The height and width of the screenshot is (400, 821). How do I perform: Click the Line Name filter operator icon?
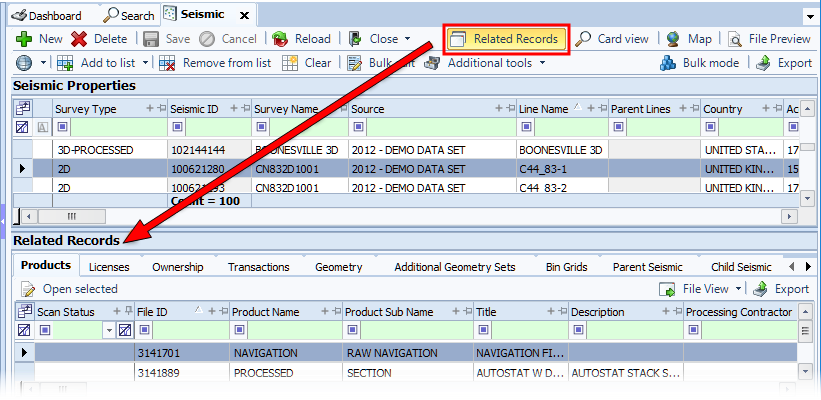tap(527, 127)
